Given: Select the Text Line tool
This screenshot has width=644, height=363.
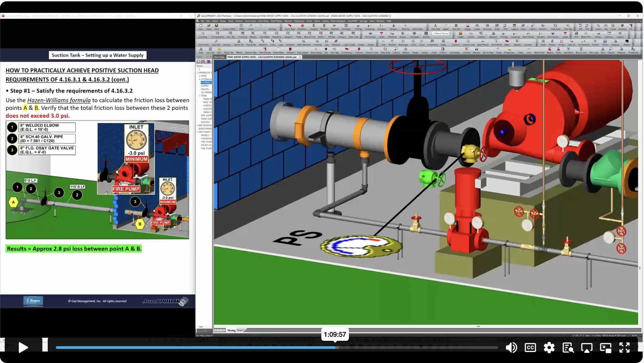Looking at the screenshot, I should (435, 27).
